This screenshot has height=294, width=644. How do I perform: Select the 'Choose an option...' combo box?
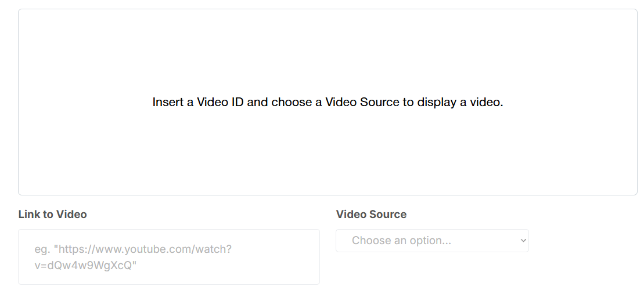pos(432,241)
